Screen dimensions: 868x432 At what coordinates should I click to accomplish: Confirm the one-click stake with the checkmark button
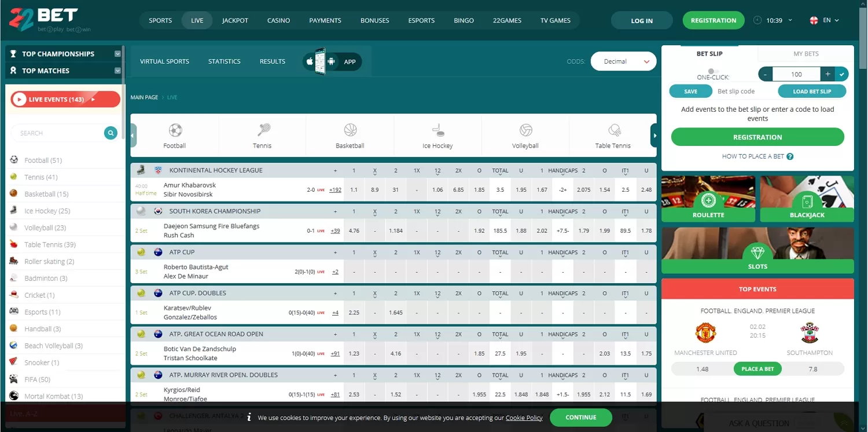click(841, 74)
